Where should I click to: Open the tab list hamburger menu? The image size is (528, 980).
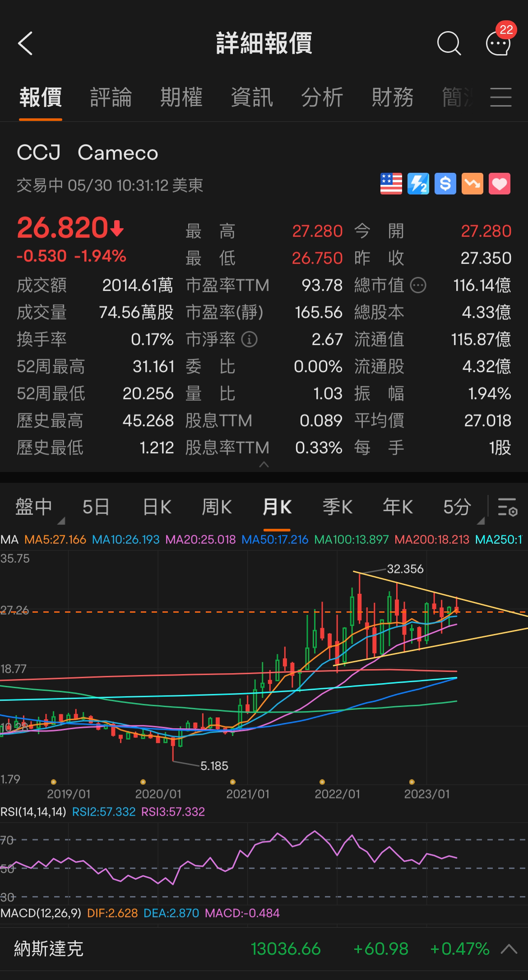coord(501,97)
